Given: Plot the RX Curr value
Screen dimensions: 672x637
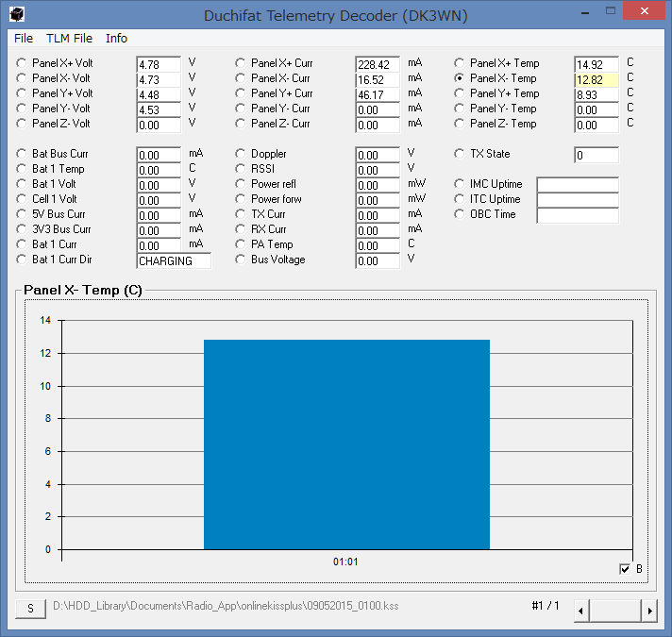Looking at the screenshot, I should 240,228.
